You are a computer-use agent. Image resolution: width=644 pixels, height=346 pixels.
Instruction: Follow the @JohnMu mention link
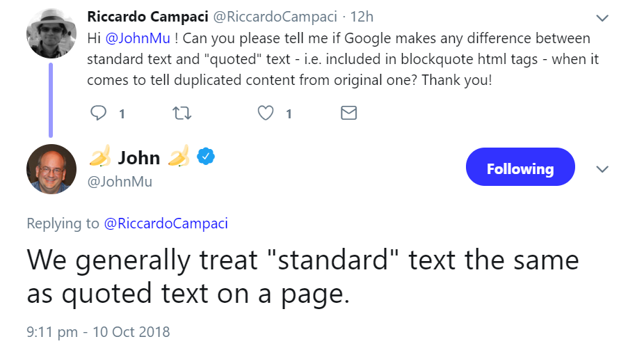pyautogui.click(x=131, y=38)
